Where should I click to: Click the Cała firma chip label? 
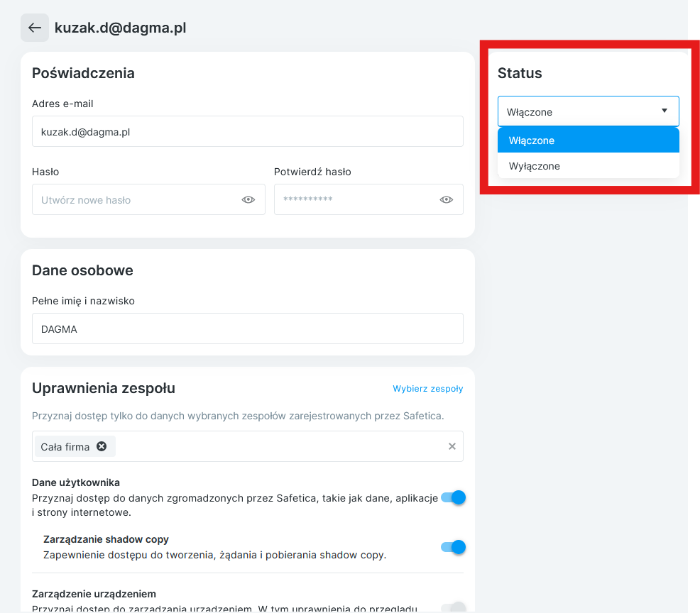[65, 447]
